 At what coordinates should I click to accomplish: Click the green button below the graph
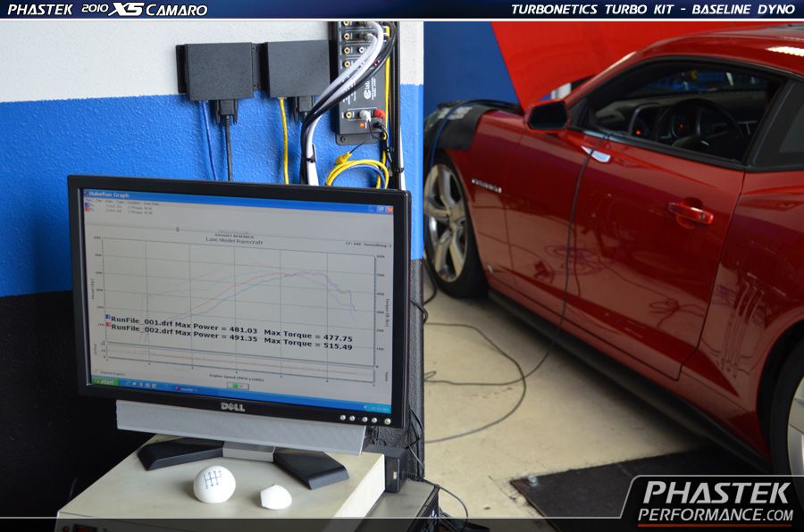pos(238,386)
